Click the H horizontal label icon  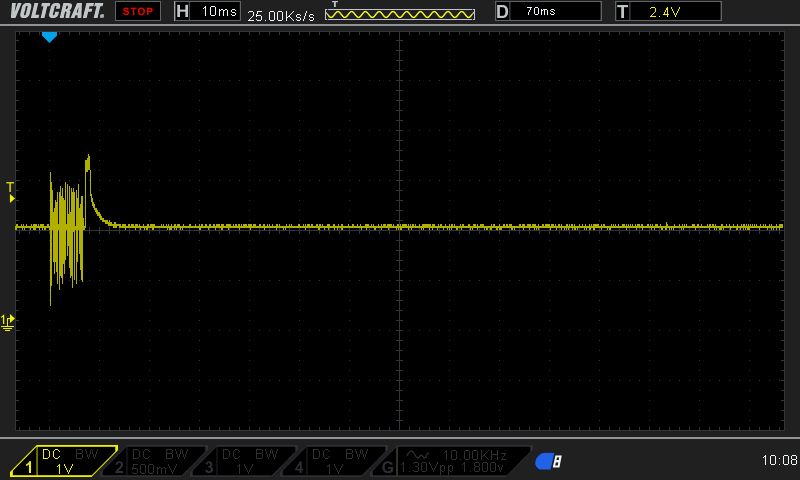tap(181, 12)
